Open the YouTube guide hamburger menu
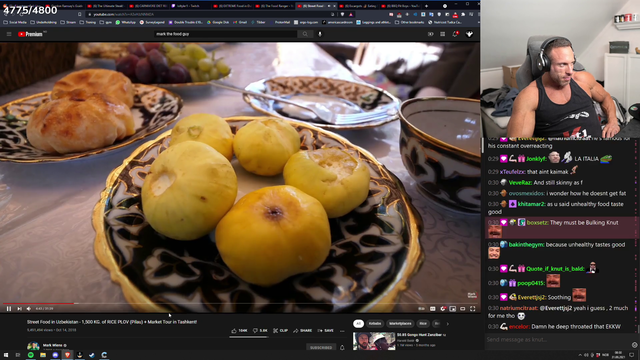This screenshot has height=360, width=640. [x=9, y=34]
